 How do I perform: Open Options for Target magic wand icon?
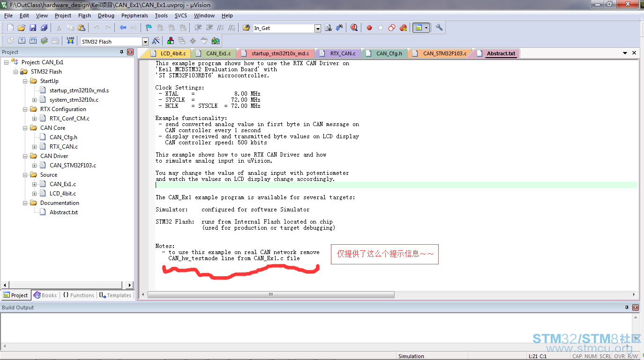156,41
